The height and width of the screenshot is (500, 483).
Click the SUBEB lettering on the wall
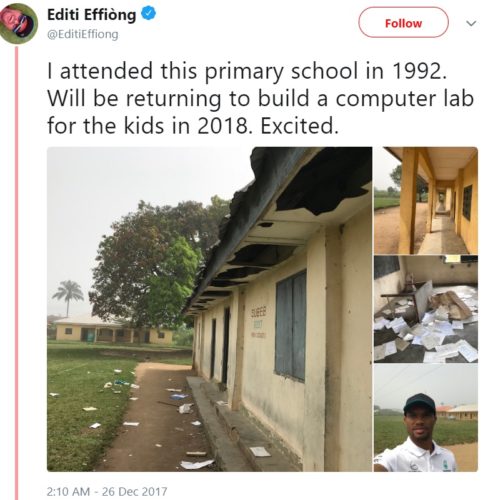[x=259, y=312]
